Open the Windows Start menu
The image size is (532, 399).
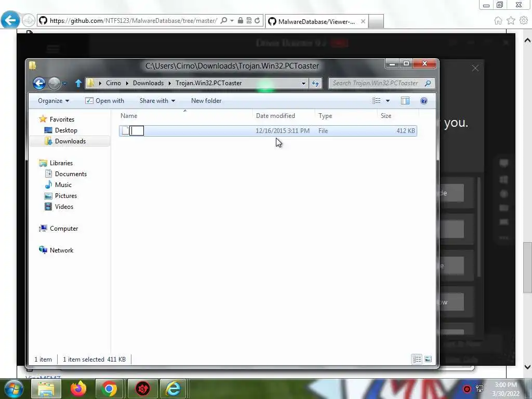(13, 389)
